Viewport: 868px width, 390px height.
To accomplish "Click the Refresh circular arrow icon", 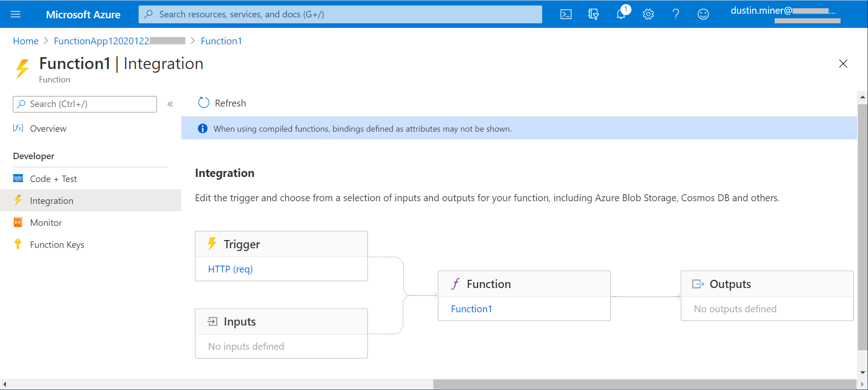I will [204, 103].
